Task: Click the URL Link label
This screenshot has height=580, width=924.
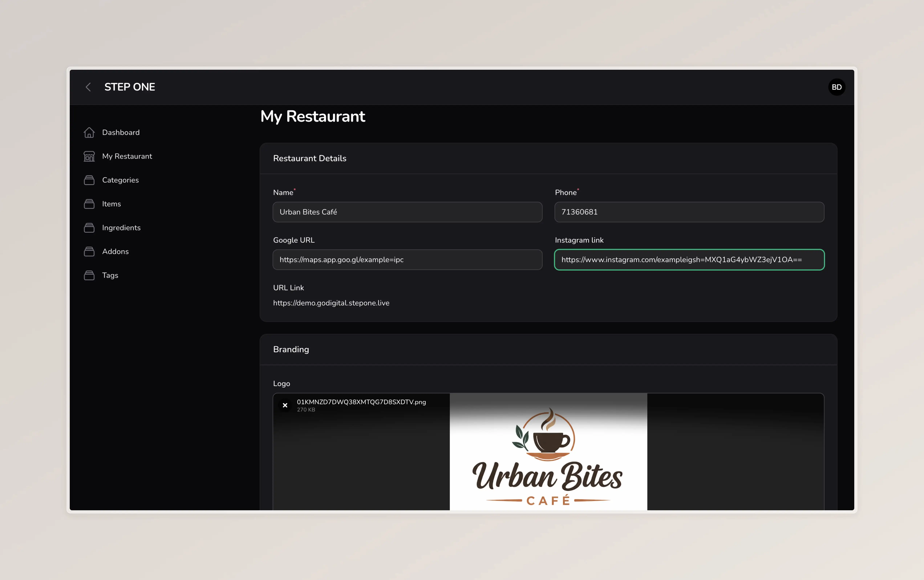Action: (x=288, y=287)
